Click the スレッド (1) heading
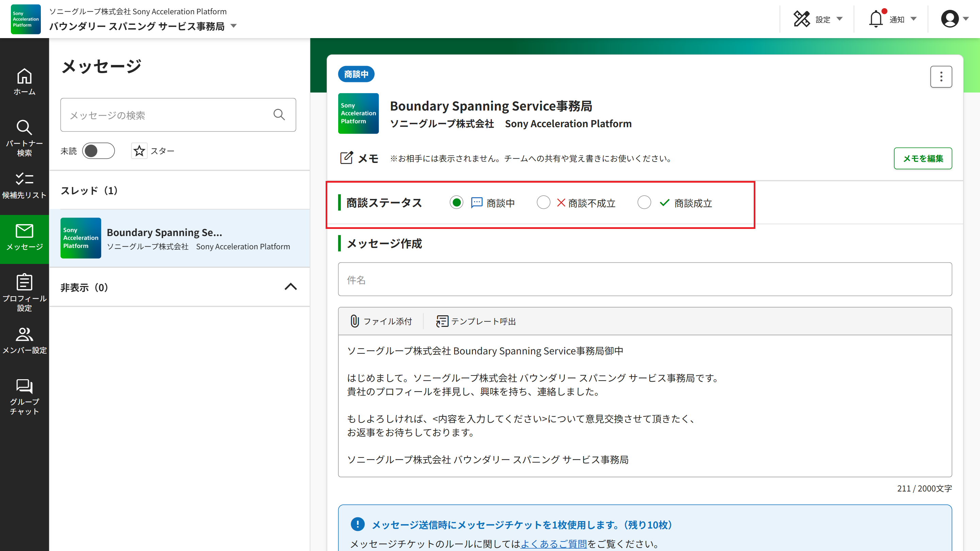Viewport: 980px width, 551px height. click(89, 190)
